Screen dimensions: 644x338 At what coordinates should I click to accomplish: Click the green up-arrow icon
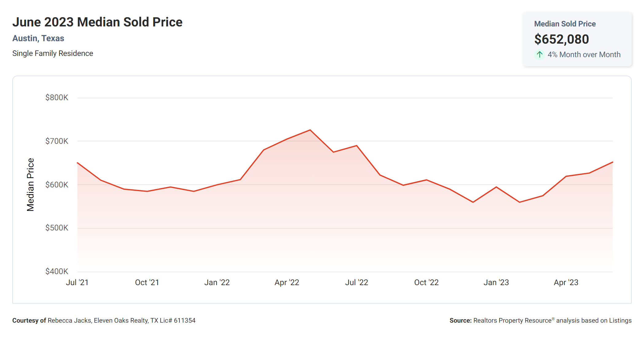click(540, 54)
